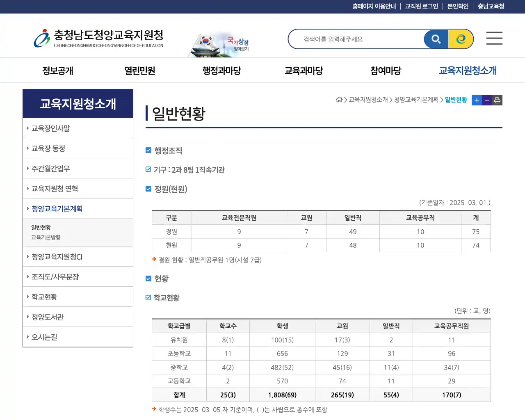
Task: Open the 참여마당 main menu
Action: 386,71
